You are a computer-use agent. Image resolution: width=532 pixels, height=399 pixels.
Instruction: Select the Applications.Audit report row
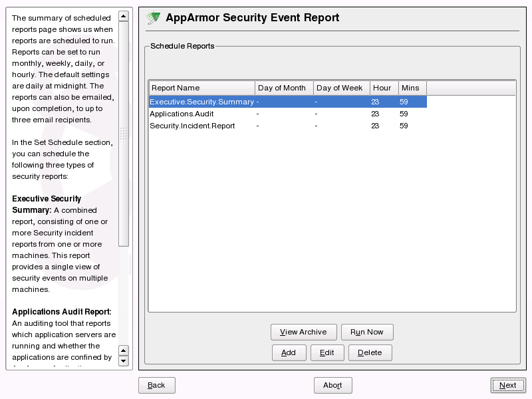coord(288,114)
